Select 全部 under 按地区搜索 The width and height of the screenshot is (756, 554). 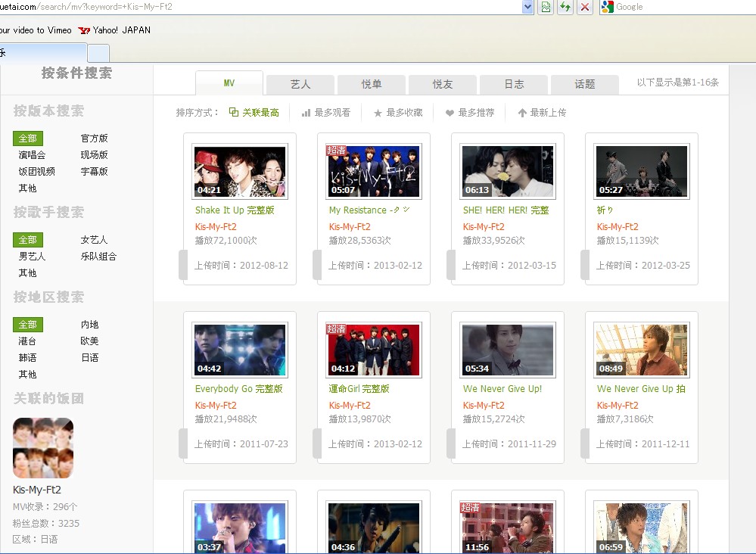click(x=28, y=325)
